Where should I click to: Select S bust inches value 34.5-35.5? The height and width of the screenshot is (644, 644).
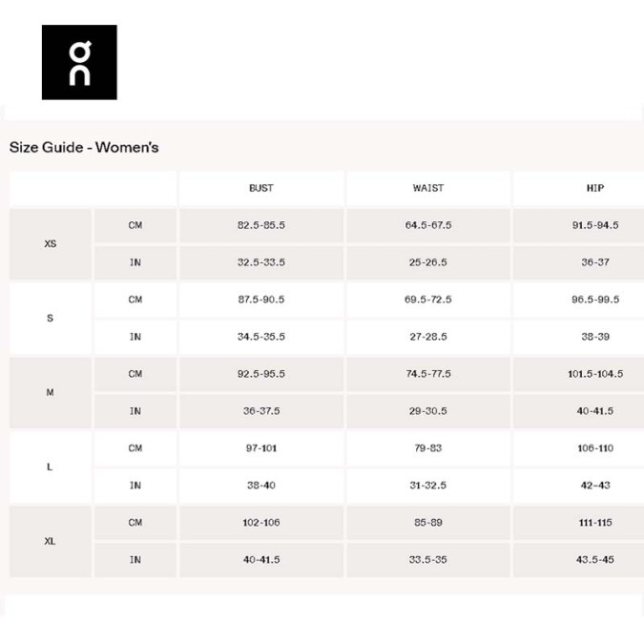click(x=261, y=337)
